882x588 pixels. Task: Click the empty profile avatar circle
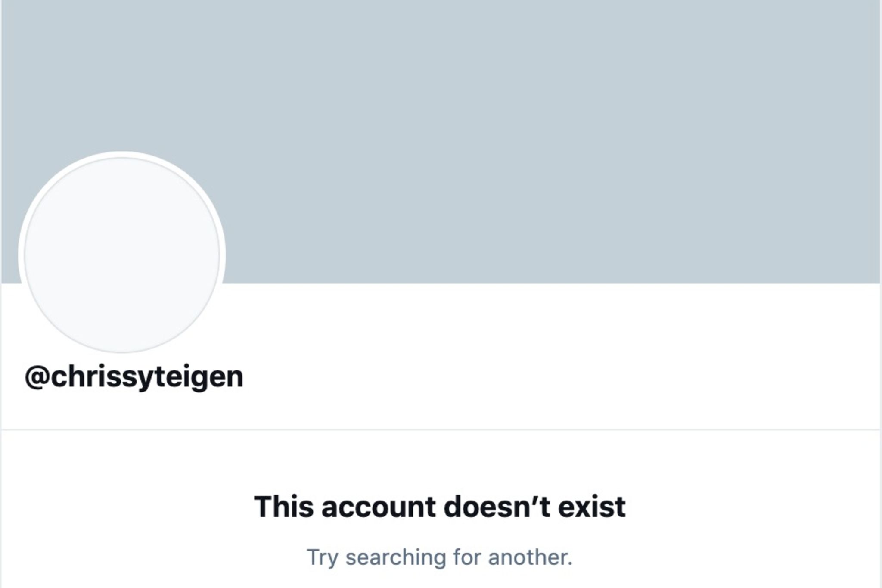point(122,254)
